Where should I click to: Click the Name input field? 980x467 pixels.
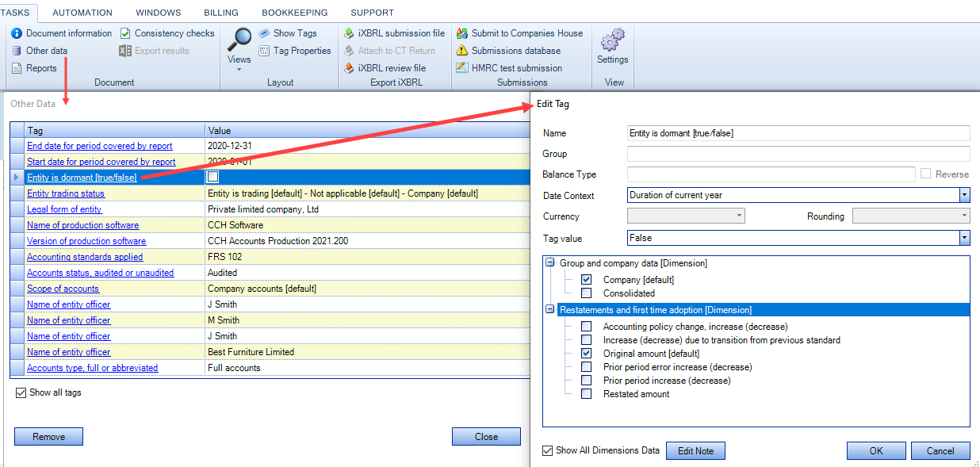(x=798, y=133)
